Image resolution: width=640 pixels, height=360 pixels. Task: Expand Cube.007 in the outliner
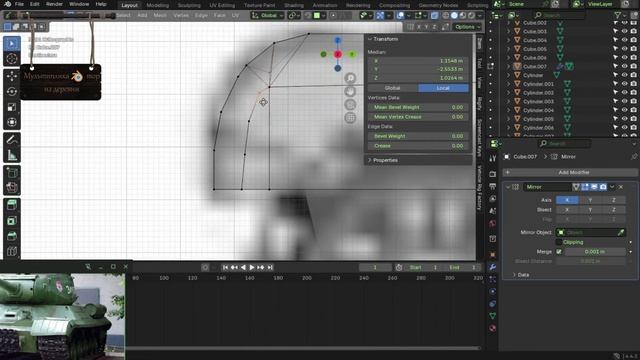[509, 66]
